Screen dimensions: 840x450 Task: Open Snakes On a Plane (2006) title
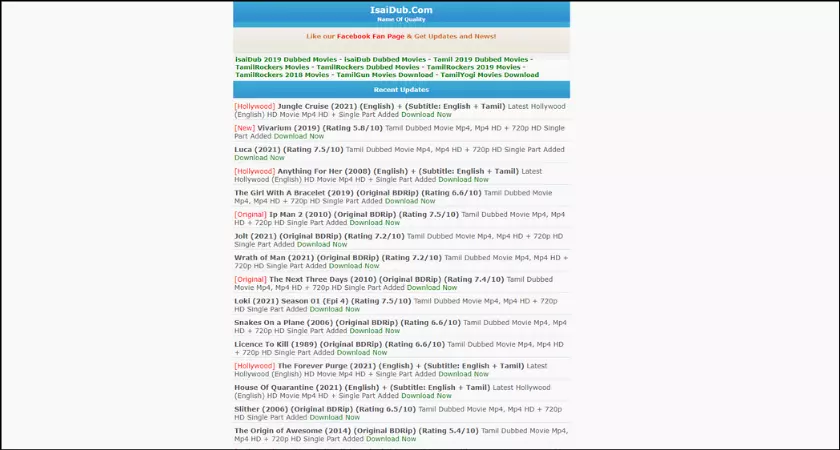point(348,323)
